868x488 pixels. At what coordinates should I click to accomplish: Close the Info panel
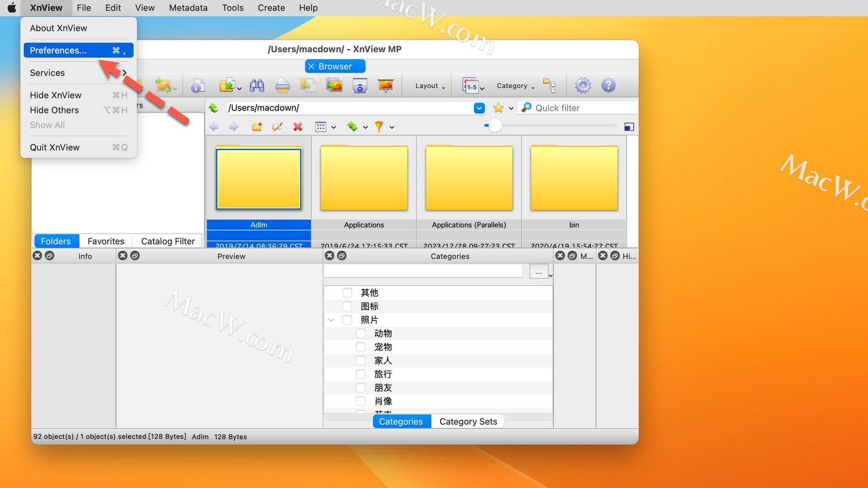[x=38, y=256]
